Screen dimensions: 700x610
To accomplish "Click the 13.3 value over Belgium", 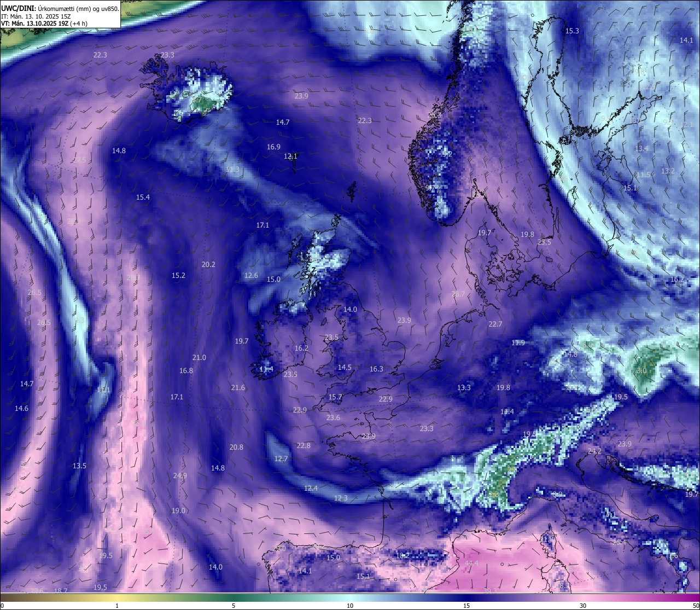I will pyautogui.click(x=464, y=387).
